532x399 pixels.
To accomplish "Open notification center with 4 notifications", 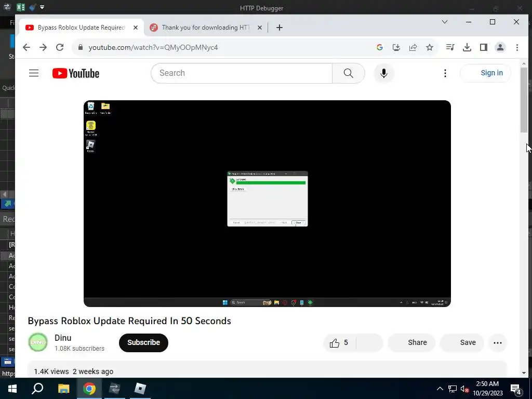I will coord(516,390).
